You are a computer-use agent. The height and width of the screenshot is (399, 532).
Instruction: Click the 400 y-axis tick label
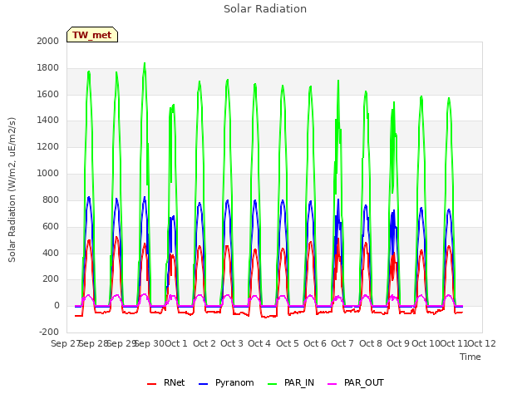click(51, 253)
